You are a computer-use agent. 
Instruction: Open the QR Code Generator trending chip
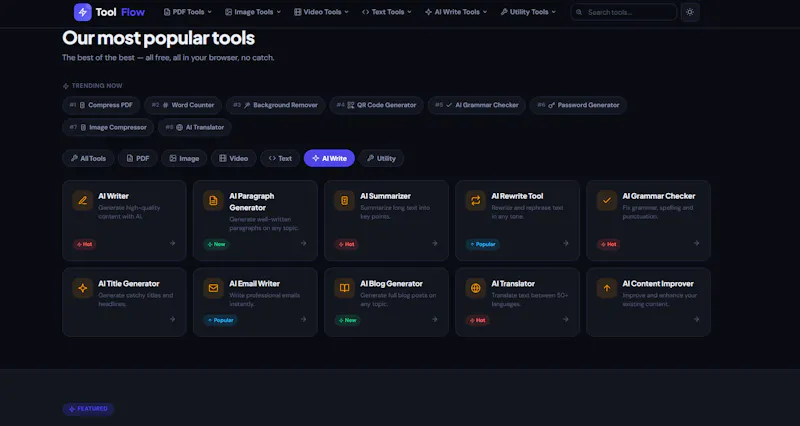[x=377, y=105]
